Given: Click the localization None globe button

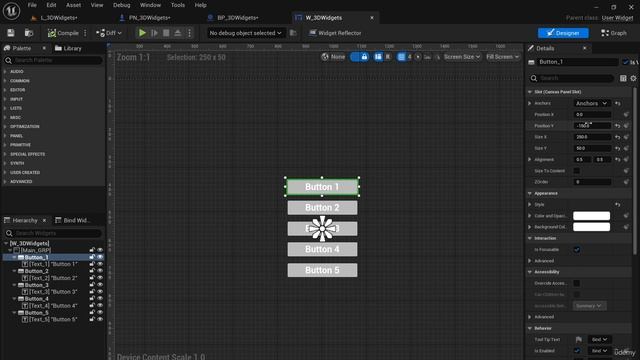Looking at the screenshot, I should 333,57.
